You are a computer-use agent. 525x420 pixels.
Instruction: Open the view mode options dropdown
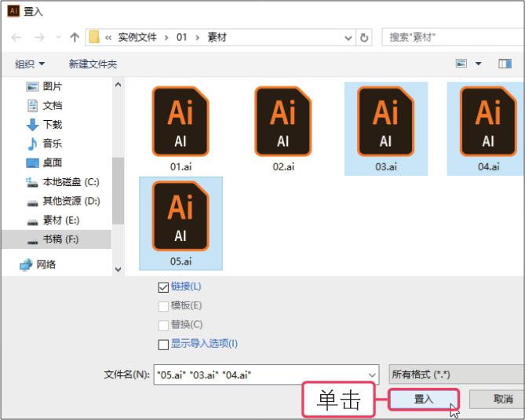(479, 64)
